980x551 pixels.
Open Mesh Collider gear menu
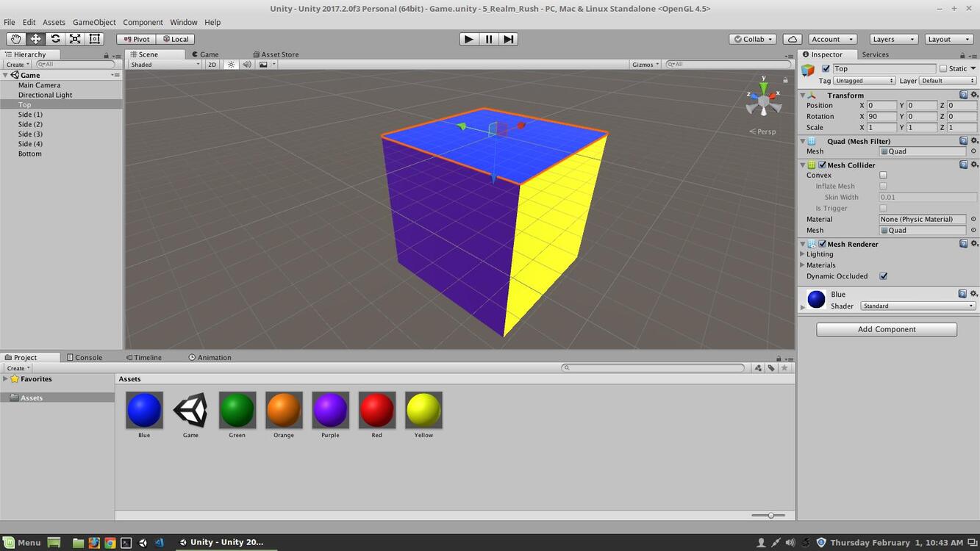tap(974, 165)
